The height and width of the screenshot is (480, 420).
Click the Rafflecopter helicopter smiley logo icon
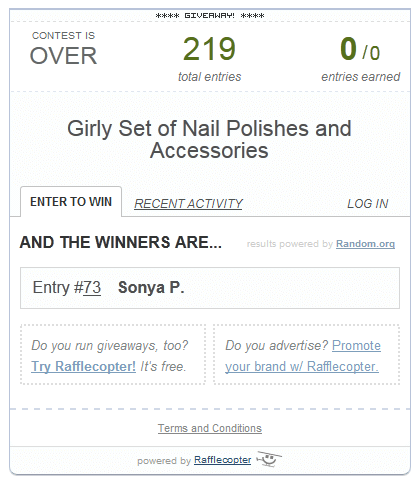(x=269, y=459)
